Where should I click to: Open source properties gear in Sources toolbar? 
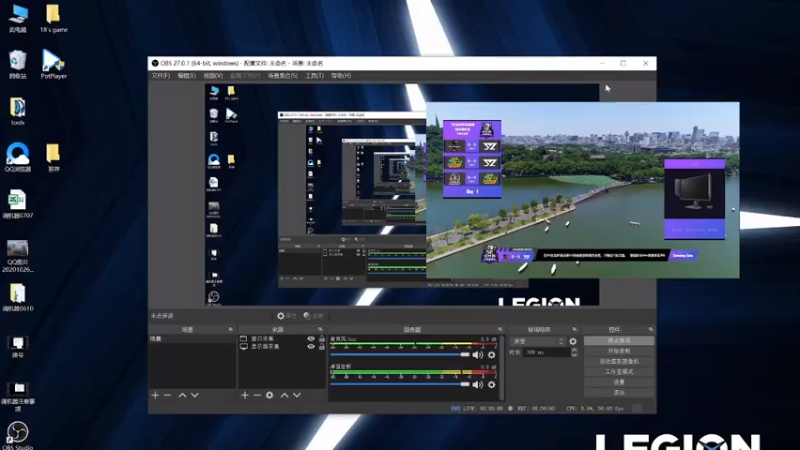(x=269, y=395)
